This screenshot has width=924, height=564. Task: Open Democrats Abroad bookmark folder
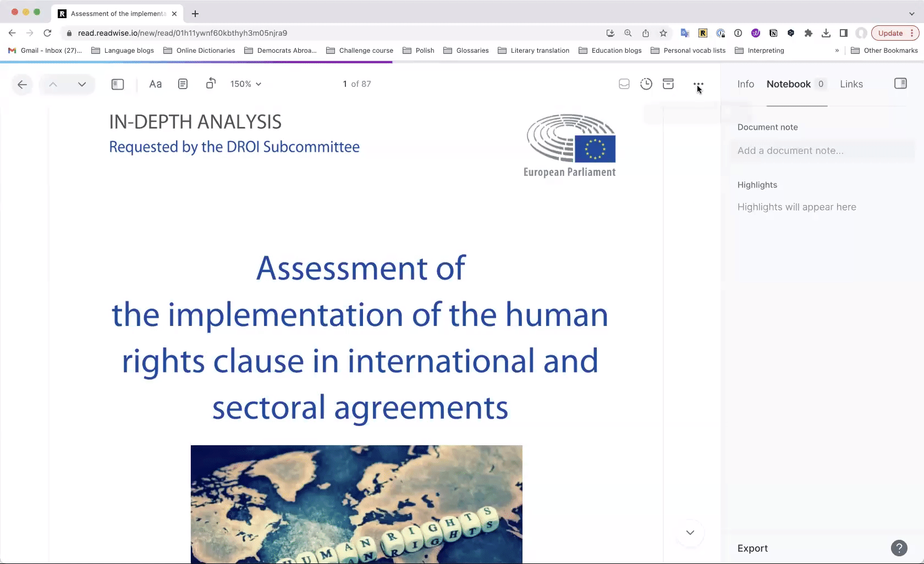280,51
